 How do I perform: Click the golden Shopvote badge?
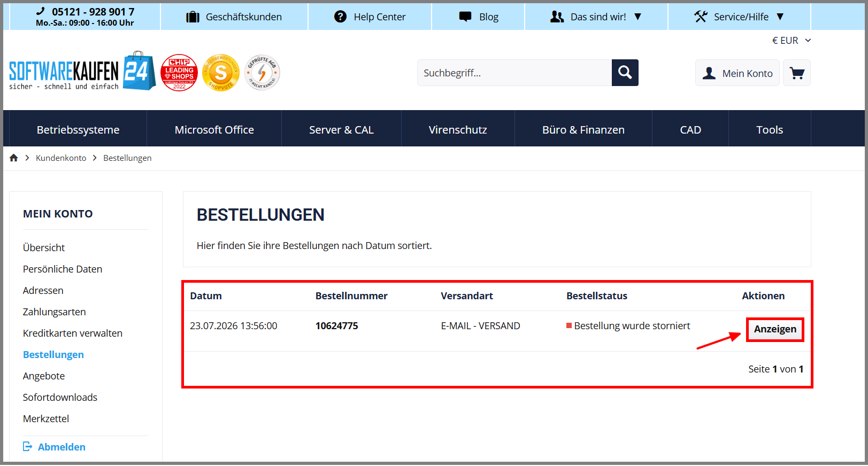point(221,73)
